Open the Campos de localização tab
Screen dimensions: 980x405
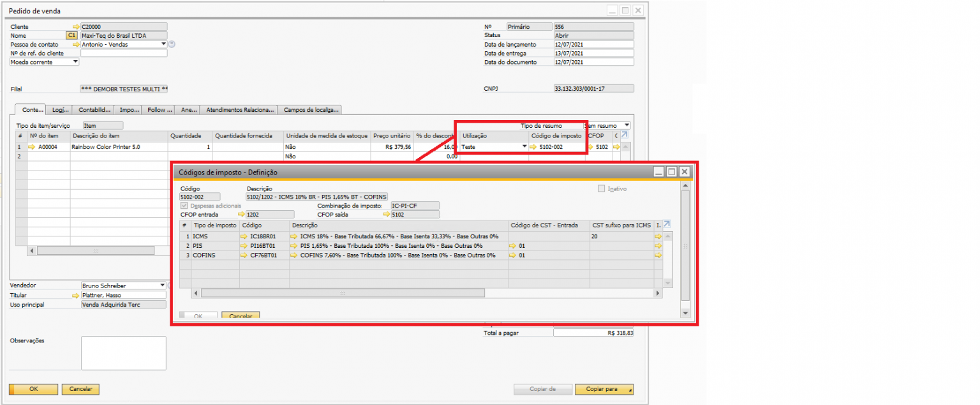(309, 110)
